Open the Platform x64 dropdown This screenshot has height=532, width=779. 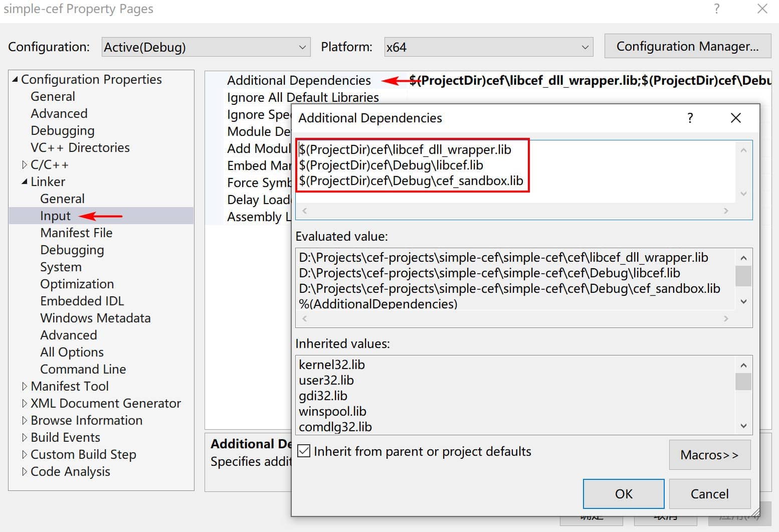(489, 47)
